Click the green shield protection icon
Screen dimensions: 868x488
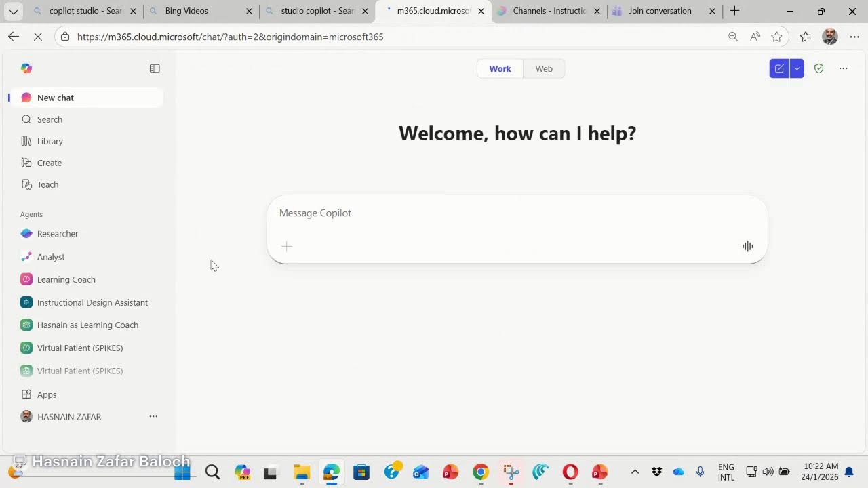(818, 68)
